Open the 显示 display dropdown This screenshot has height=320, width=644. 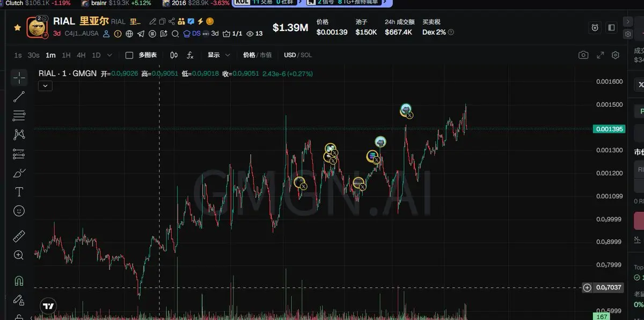point(219,55)
